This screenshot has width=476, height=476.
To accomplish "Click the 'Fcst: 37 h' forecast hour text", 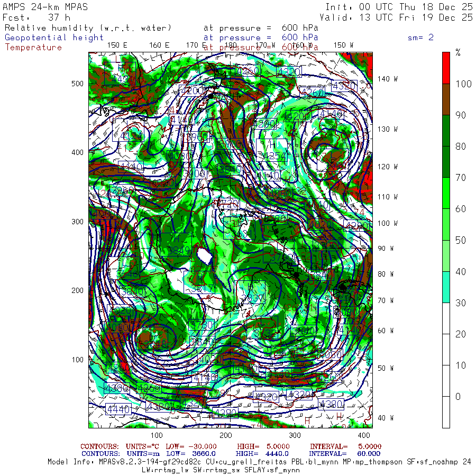I will click(36, 17).
